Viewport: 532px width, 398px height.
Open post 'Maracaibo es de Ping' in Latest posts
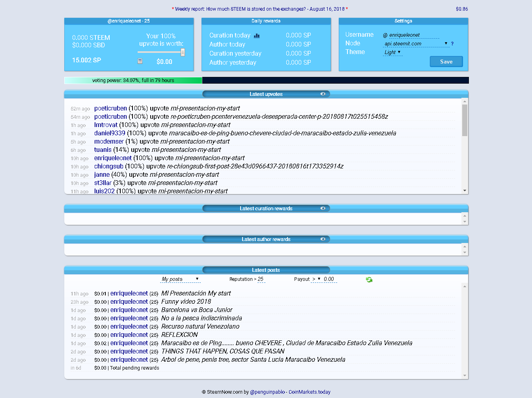pyautogui.click(x=286, y=343)
